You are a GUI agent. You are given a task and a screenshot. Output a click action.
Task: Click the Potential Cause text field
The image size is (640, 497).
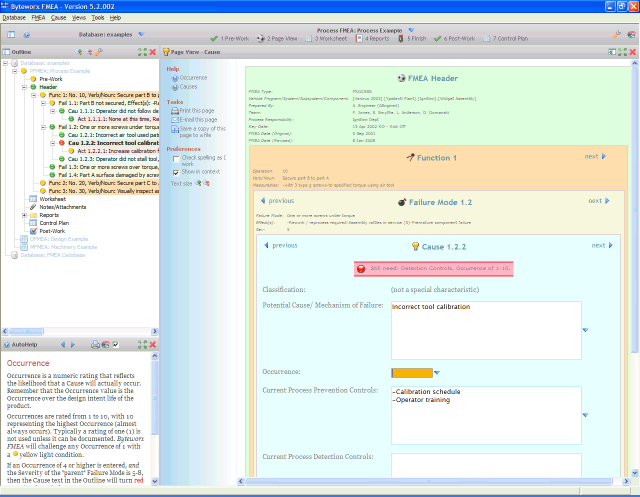tap(486, 331)
